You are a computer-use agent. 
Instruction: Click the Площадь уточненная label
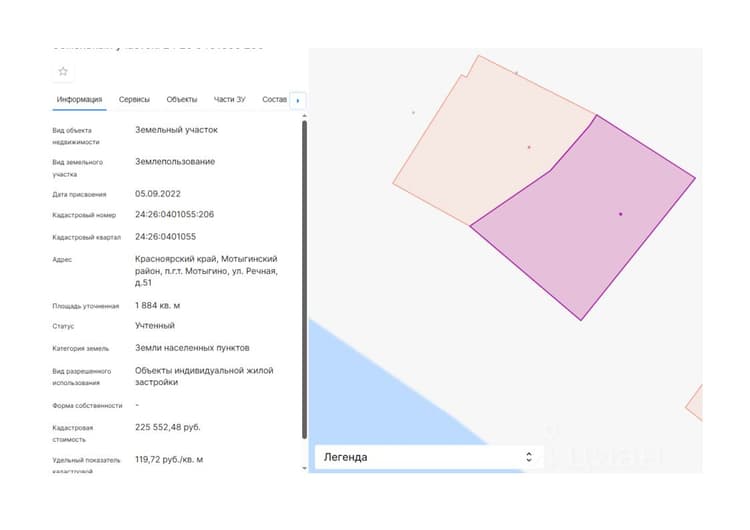[86, 306]
